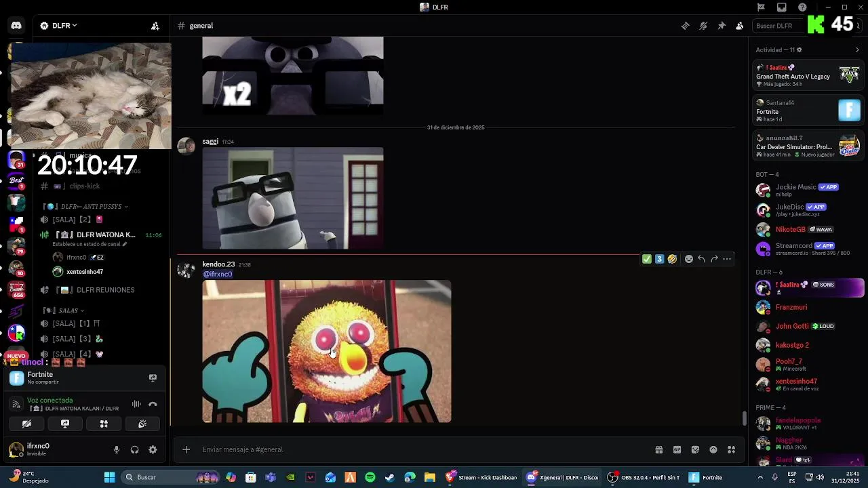
Task: Share Fortnite screen icon in the activity panel
Action: point(153,378)
